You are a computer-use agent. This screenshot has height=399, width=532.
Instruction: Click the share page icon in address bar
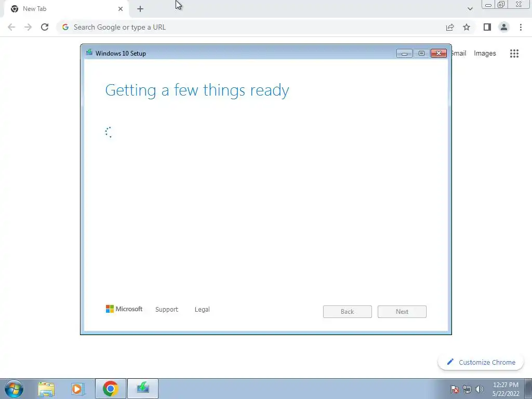pyautogui.click(x=450, y=27)
